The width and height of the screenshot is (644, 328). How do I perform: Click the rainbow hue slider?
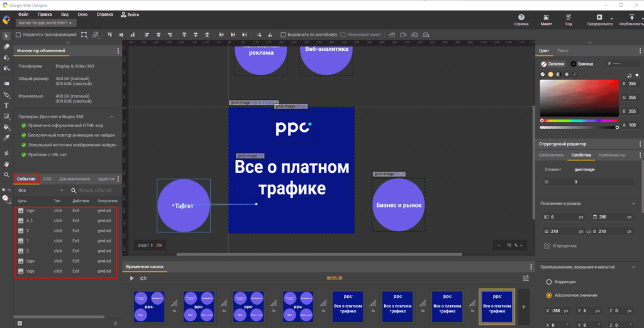[x=579, y=120]
